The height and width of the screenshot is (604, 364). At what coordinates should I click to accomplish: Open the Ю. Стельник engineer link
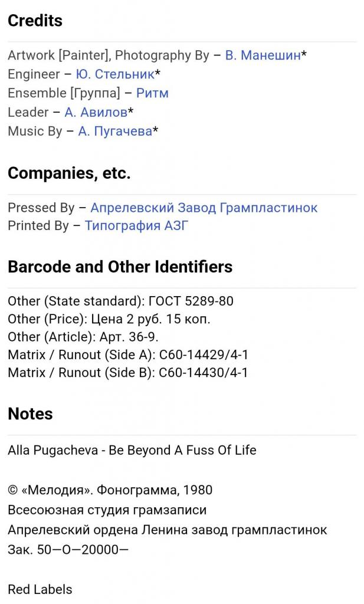pyautogui.click(x=115, y=74)
